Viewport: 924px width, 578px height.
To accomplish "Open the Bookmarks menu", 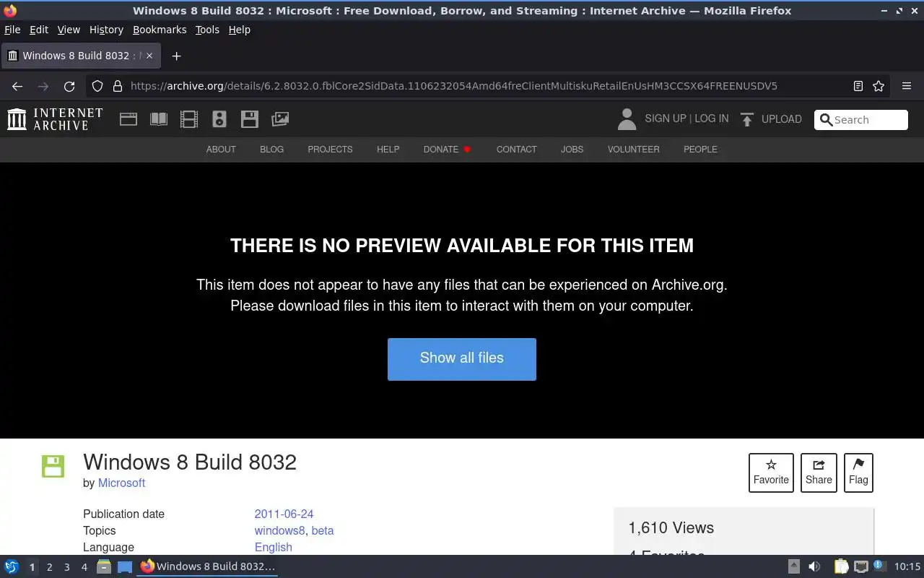I will coord(160,30).
